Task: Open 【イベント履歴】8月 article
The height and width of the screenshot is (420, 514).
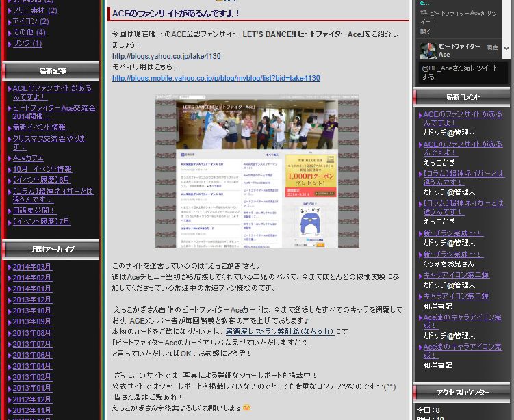Action: coord(41,180)
